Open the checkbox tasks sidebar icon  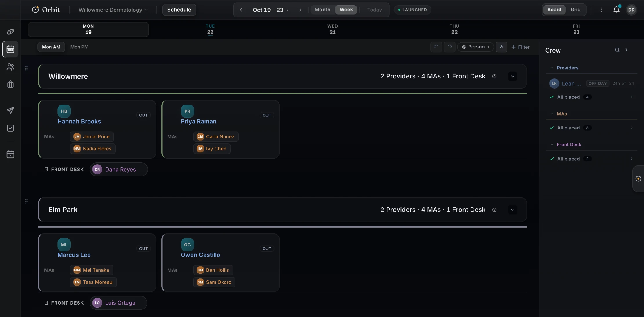(10, 128)
